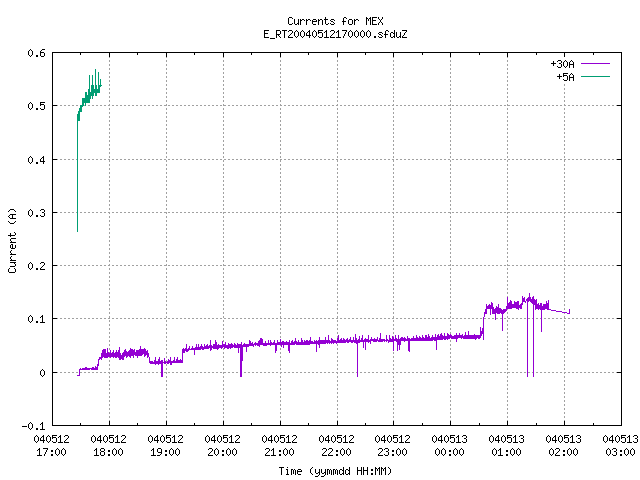Image resolution: width=640 pixels, height=480 pixels.
Task: Click the y-axis tick value 0.4
Action: pos(36,160)
